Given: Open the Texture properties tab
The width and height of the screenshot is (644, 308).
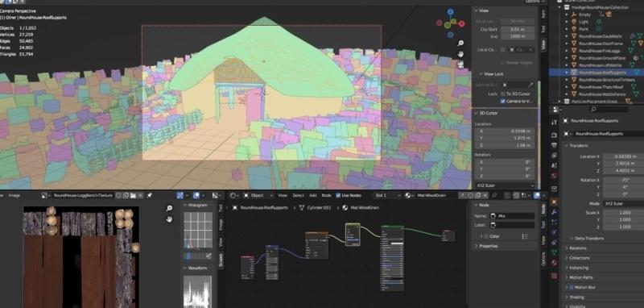Looking at the screenshot, I should pyautogui.click(x=554, y=276).
